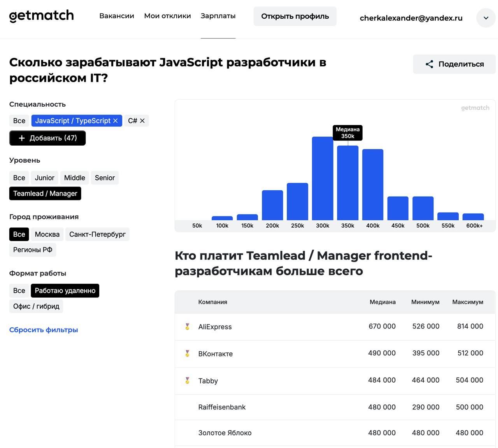Click the Открыть профиль button
Screen dimensions: 498x448
click(x=295, y=16)
